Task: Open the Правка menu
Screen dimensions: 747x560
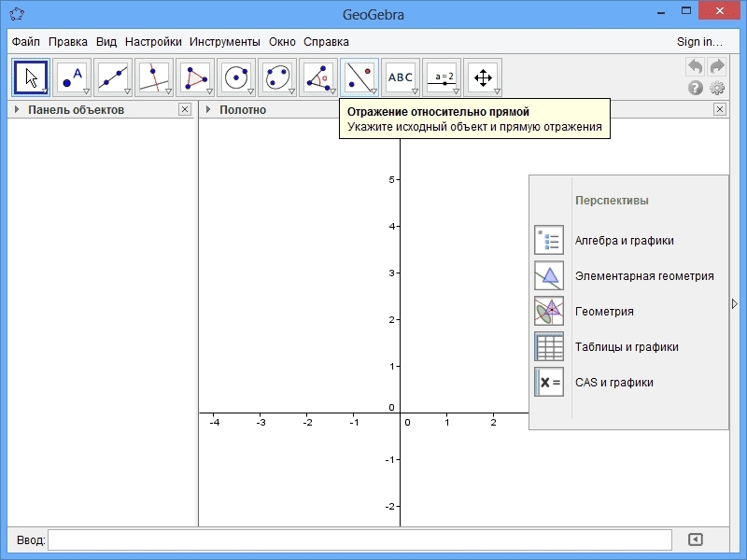Action: click(x=68, y=42)
